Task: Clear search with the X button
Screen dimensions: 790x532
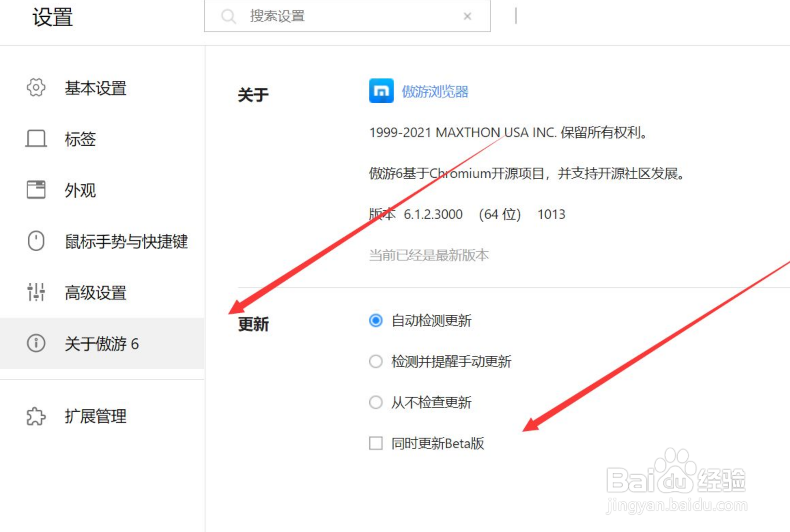Action: [467, 16]
